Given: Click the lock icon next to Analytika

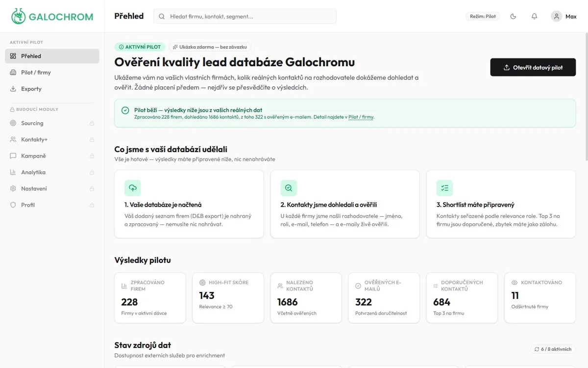Looking at the screenshot, I should (92, 173).
